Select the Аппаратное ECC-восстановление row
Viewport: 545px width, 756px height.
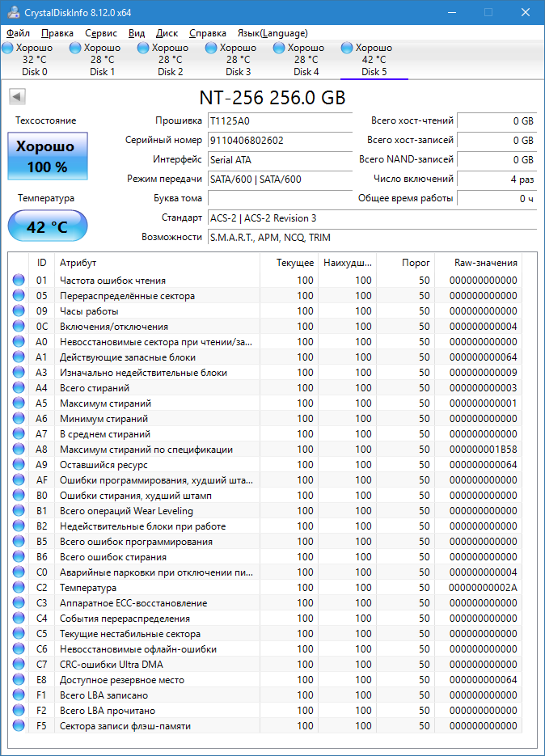tap(265, 603)
